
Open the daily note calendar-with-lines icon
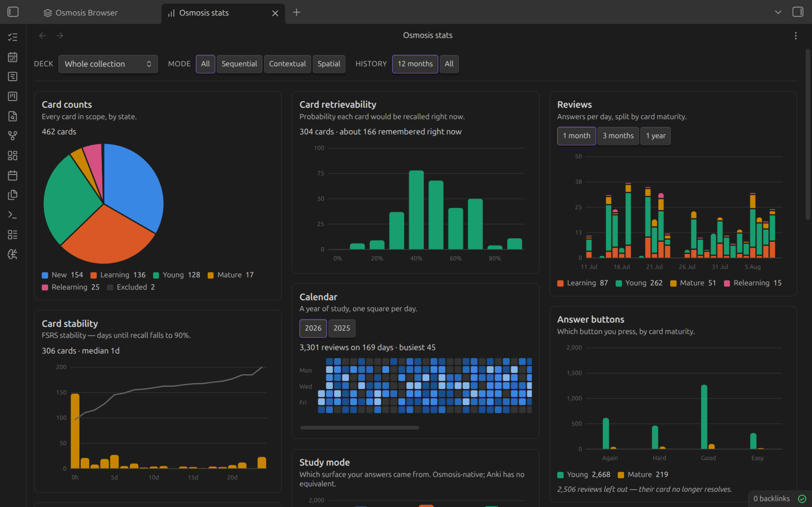click(13, 57)
